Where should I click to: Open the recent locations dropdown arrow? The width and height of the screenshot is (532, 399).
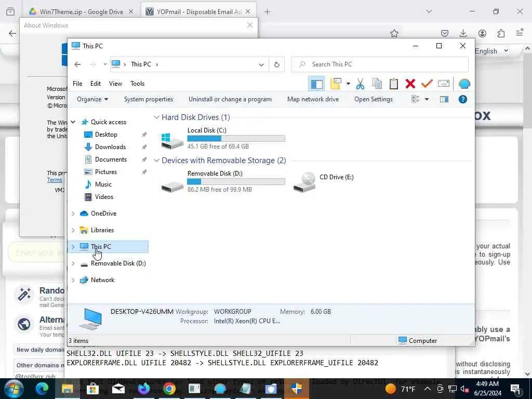pos(105,64)
